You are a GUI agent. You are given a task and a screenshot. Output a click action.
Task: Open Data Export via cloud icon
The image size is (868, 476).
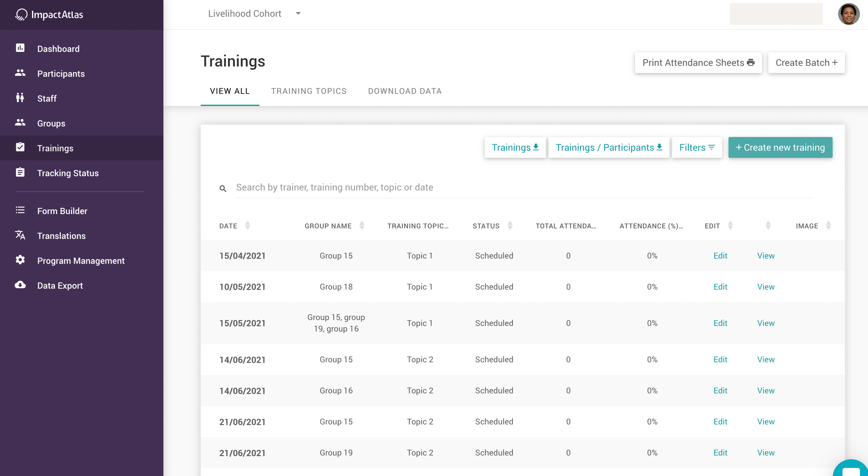[20, 285]
